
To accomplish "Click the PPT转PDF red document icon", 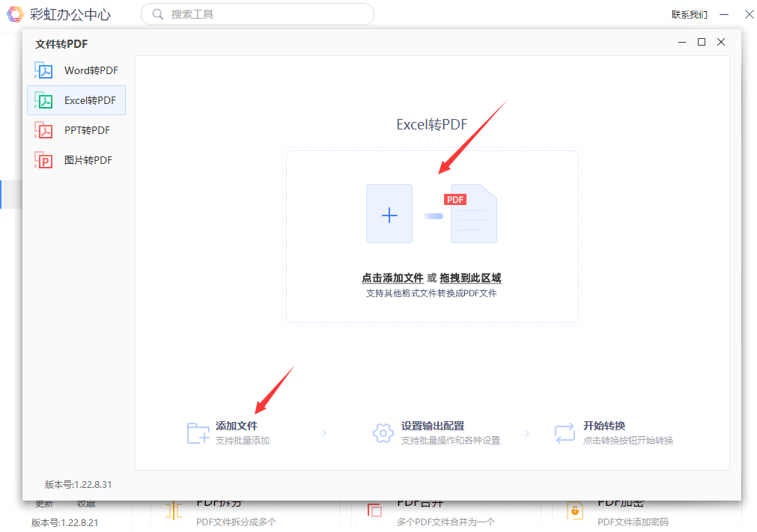I will 44,130.
